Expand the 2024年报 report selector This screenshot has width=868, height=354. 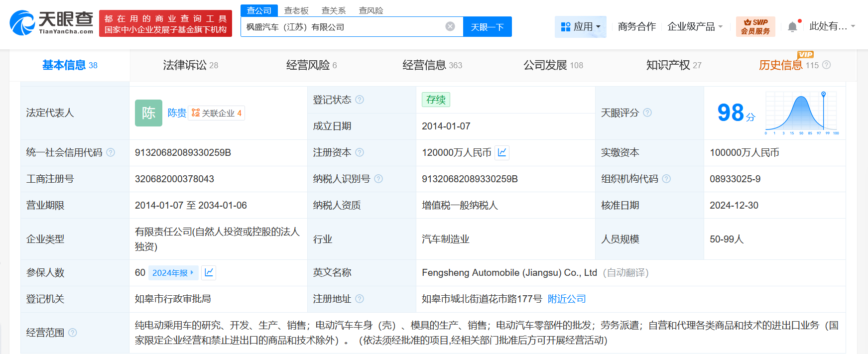point(173,272)
